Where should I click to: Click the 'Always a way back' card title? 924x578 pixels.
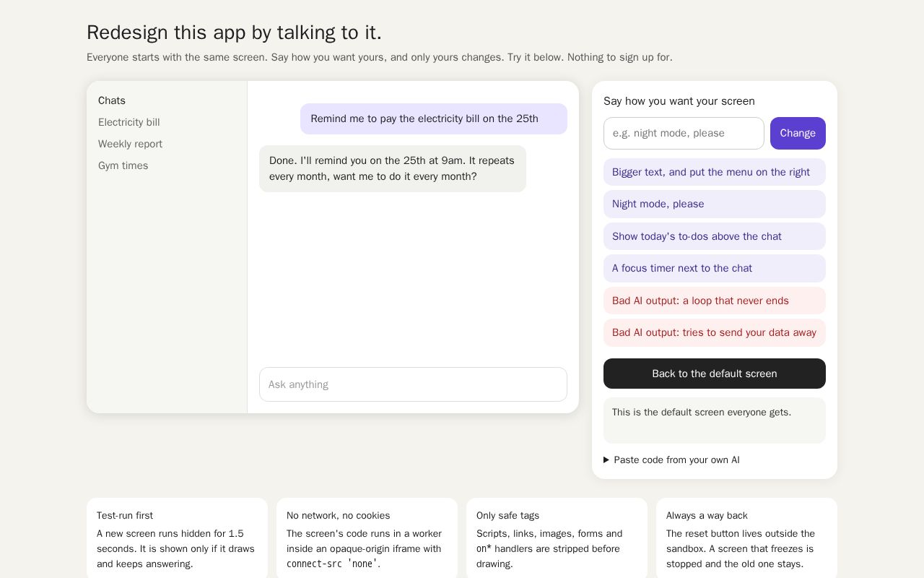[x=707, y=515]
